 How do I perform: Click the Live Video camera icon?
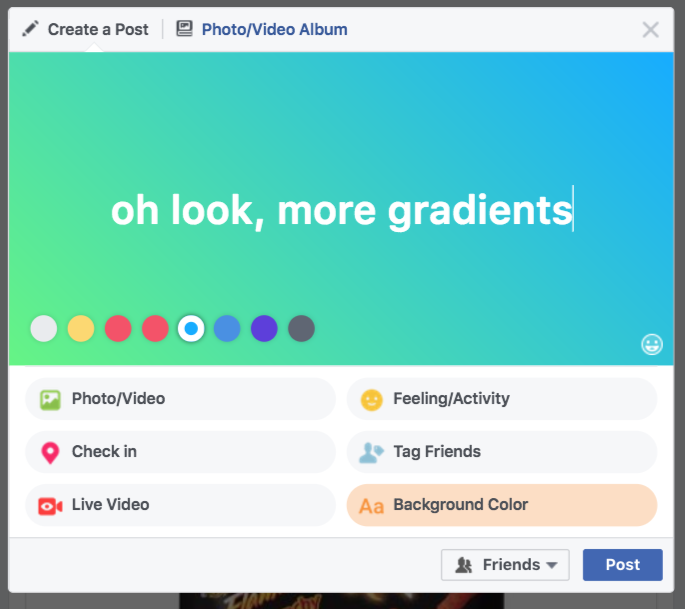point(50,506)
